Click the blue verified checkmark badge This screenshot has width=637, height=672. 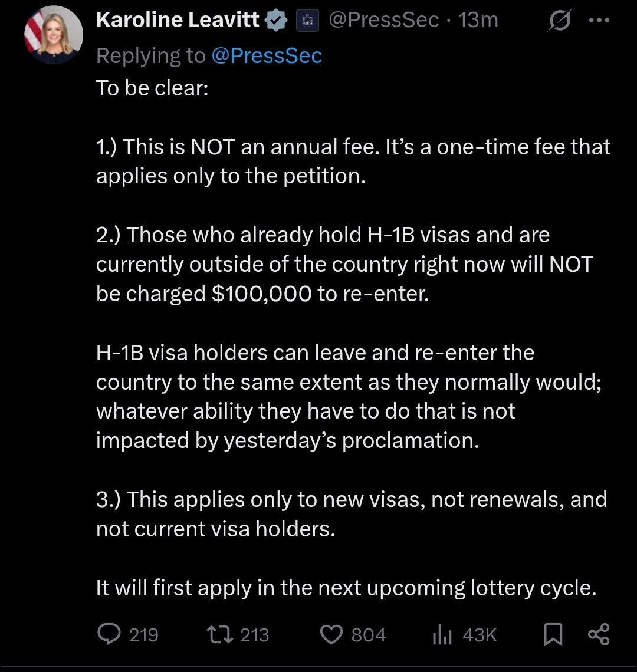pos(276,21)
